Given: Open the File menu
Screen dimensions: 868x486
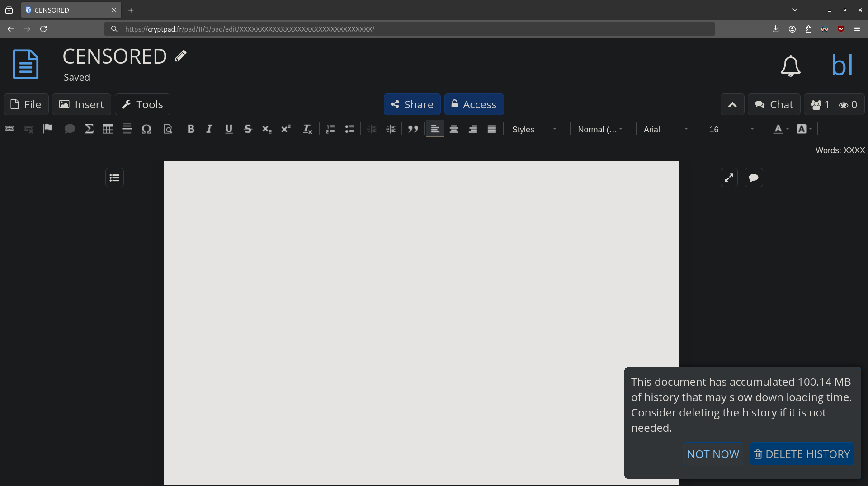Looking at the screenshot, I should (x=26, y=105).
